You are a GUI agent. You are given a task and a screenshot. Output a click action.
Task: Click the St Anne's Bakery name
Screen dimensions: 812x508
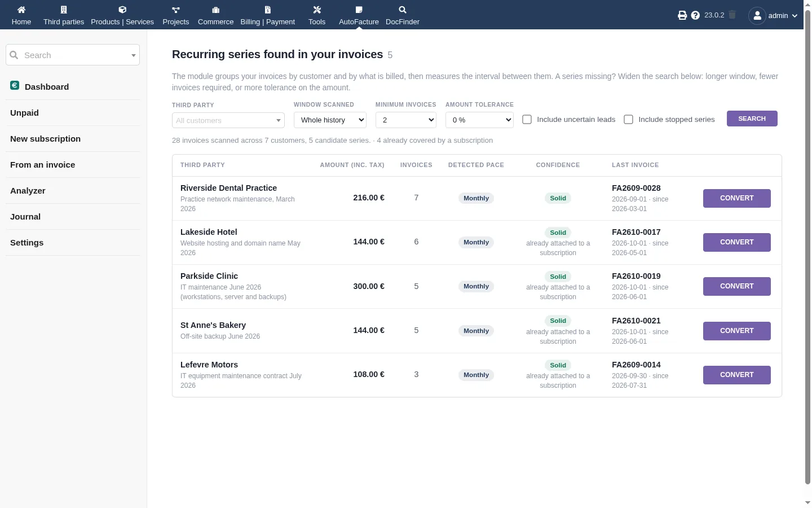click(x=213, y=325)
